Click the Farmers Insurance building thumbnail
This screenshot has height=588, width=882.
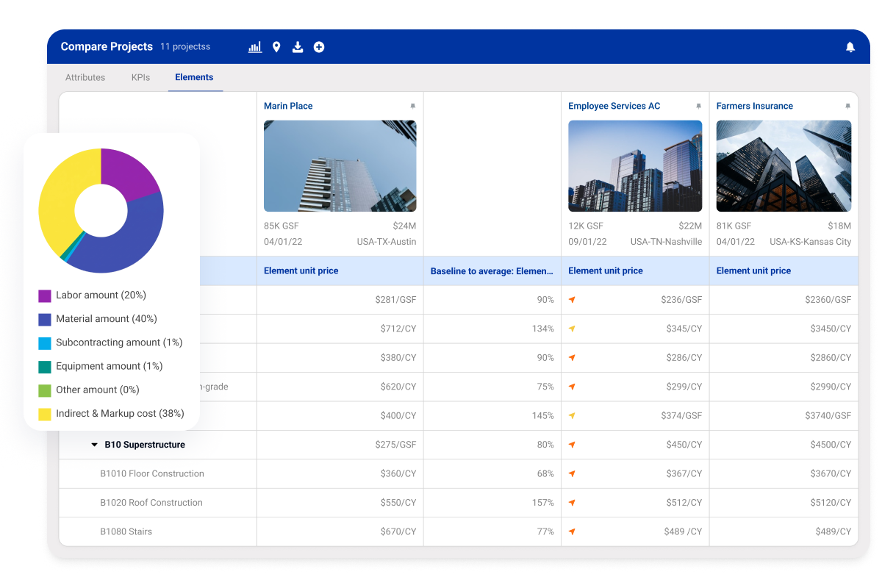click(784, 166)
